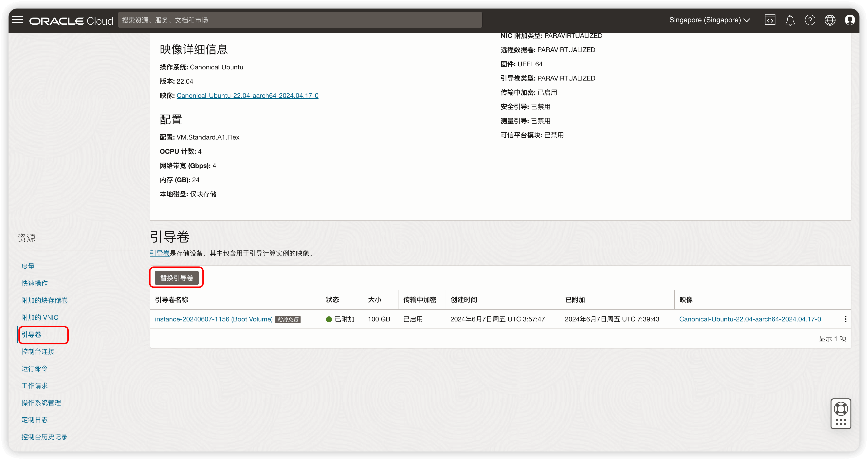
Task: Open the Canonical-Ubuntu image link in boot volume table
Action: click(750, 319)
